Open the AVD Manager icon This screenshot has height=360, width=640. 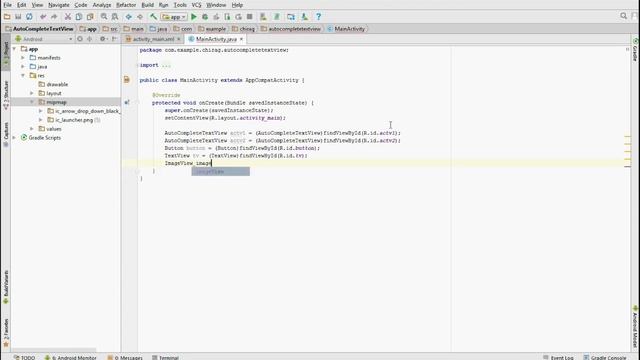(x=263, y=17)
